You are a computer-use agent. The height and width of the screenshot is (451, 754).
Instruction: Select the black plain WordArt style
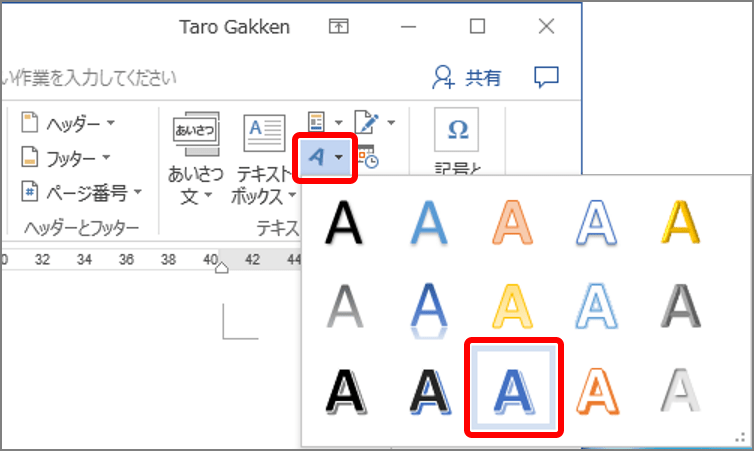coord(344,224)
